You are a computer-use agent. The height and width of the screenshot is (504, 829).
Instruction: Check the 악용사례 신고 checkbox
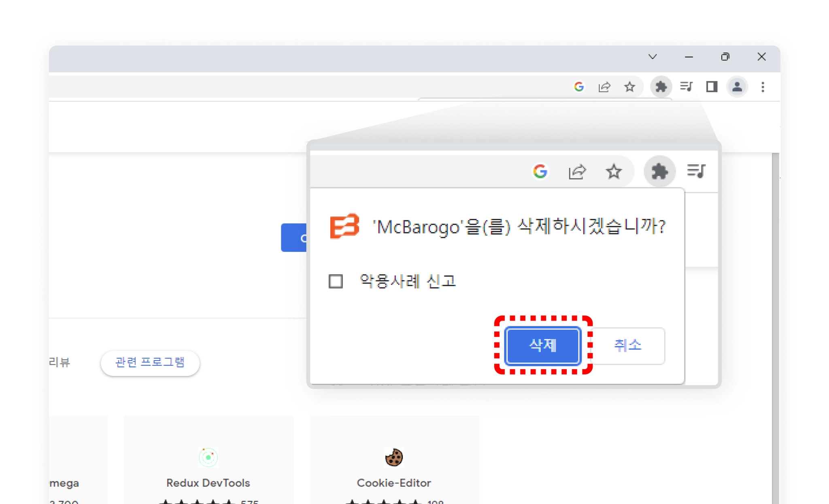[x=336, y=281]
